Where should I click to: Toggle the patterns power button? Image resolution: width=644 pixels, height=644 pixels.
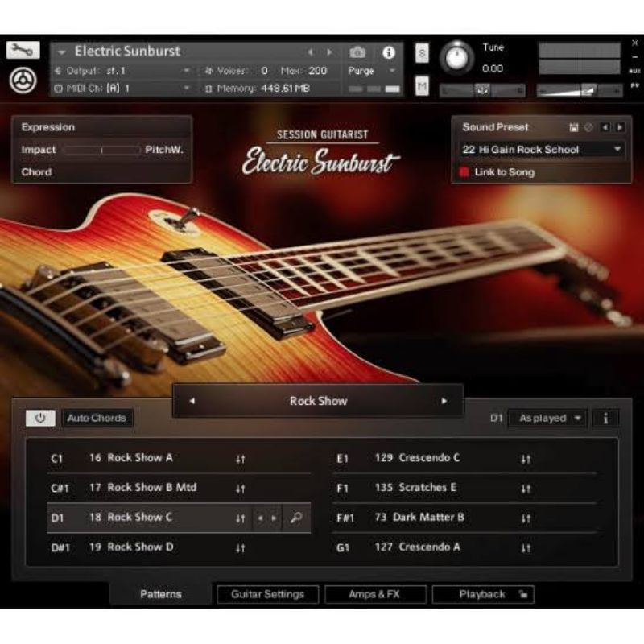click(x=39, y=419)
